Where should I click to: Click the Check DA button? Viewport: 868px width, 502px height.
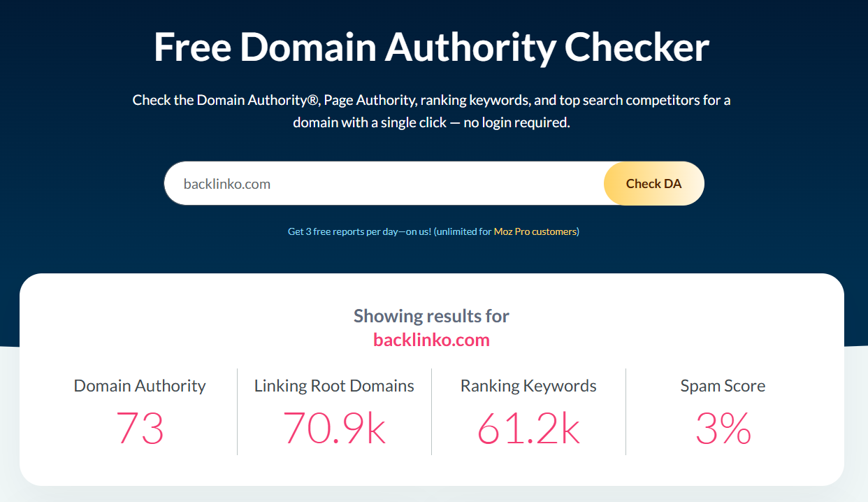pos(653,184)
